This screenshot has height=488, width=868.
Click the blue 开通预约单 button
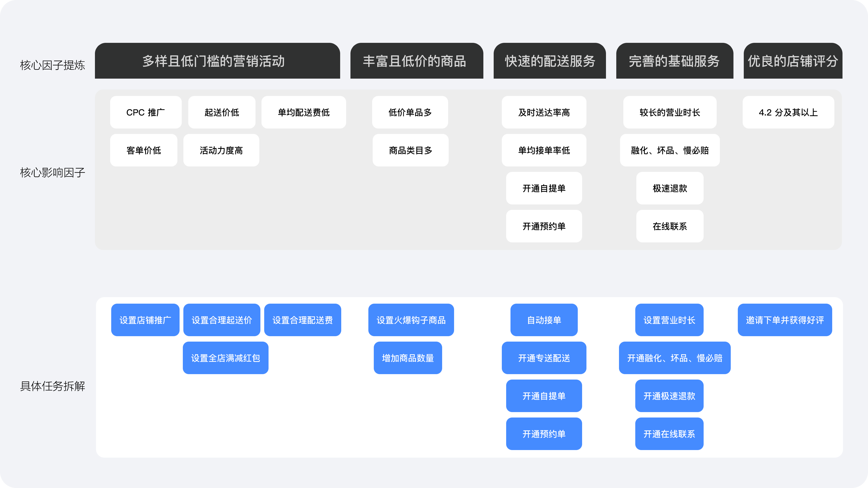(x=544, y=434)
